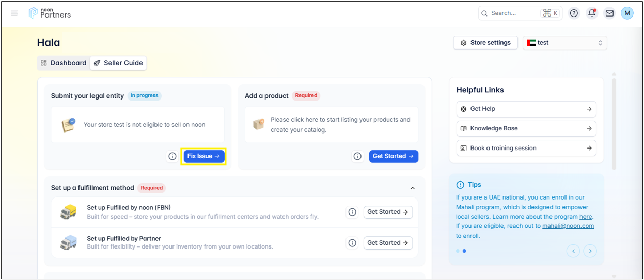Screen dimensions: 644x280
Task: Click Get Started for Add a product
Action: [393, 156]
